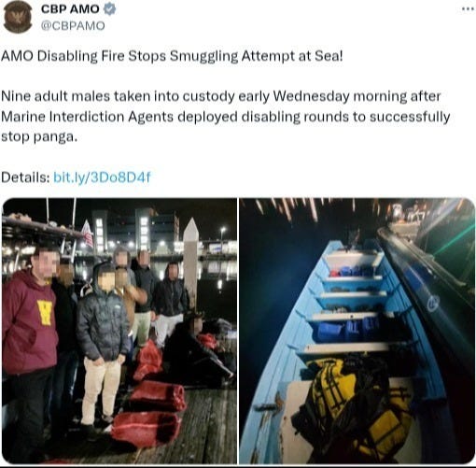476x468 pixels.
Task: Click the yellow life jackets in boat photo
Action: (x=357, y=404)
